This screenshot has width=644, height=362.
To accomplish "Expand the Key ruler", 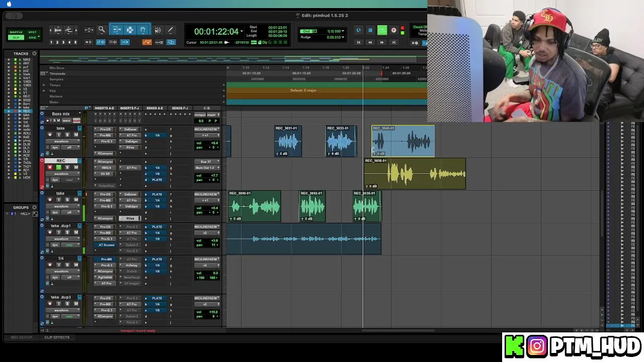I will coord(44,90).
